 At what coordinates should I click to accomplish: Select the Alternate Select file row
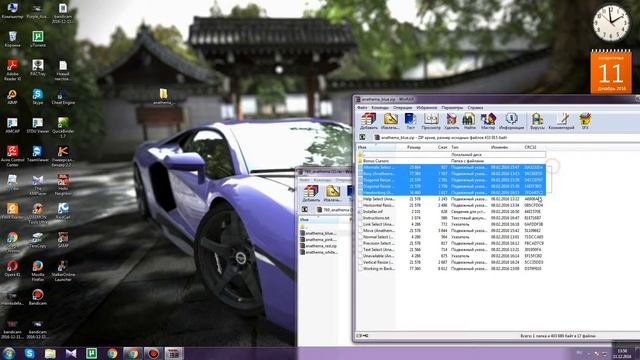click(x=451, y=167)
